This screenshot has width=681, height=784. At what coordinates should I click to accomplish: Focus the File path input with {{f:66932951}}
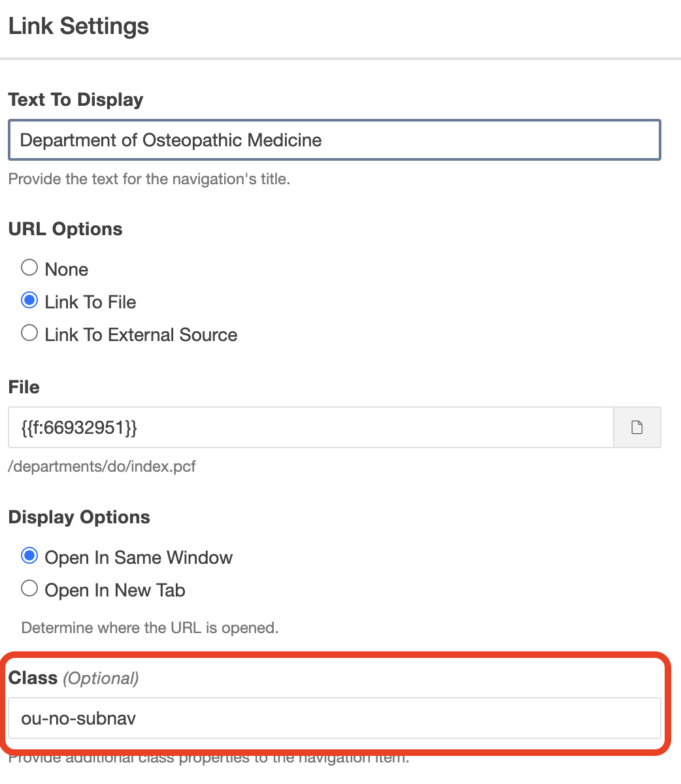coord(310,428)
